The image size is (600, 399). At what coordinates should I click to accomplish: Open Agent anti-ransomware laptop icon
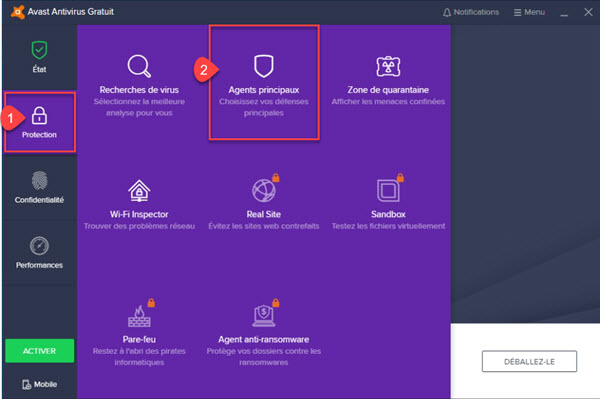(264, 316)
